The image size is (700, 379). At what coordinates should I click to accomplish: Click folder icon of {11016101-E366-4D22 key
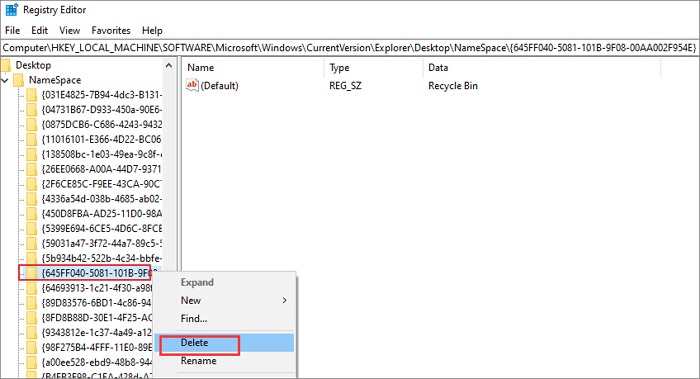(x=31, y=140)
